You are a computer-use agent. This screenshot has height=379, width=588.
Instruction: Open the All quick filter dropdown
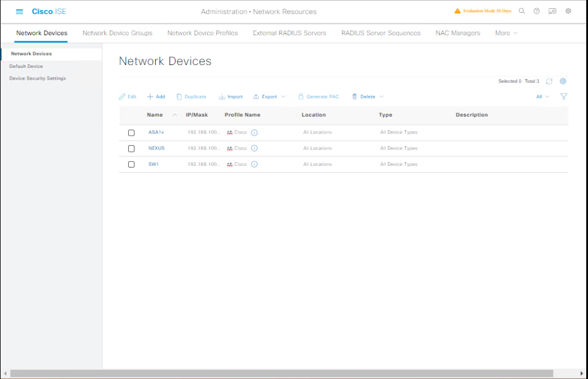(x=542, y=97)
